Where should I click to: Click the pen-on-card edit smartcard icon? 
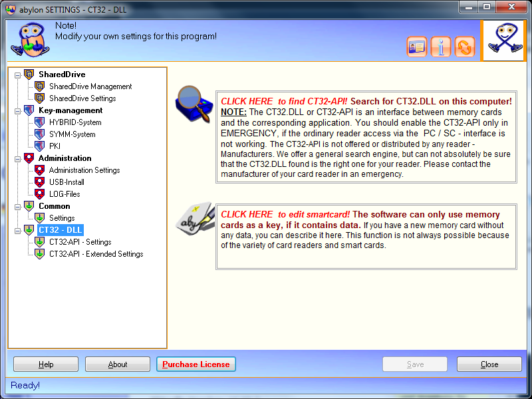point(195,219)
